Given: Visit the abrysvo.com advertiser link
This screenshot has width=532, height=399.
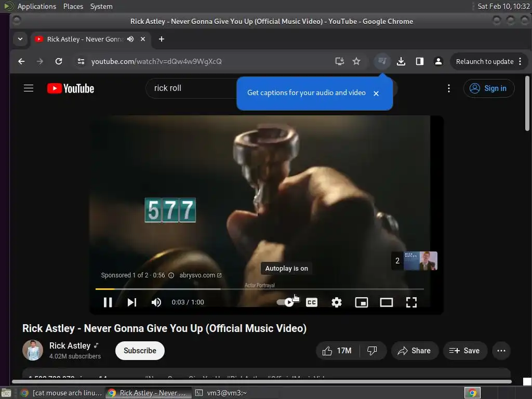Looking at the screenshot, I should [x=200, y=275].
